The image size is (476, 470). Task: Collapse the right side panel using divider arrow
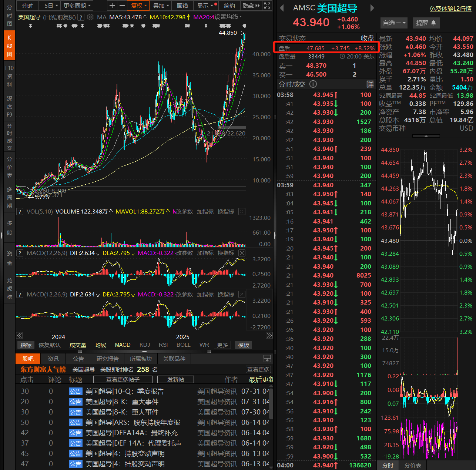275,235
